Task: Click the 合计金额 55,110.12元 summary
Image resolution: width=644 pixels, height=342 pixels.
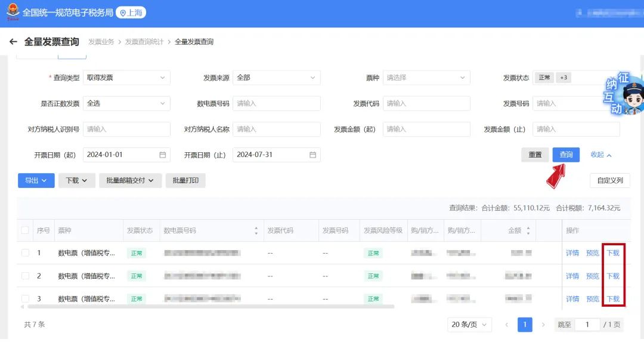Action: tap(515, 208)
